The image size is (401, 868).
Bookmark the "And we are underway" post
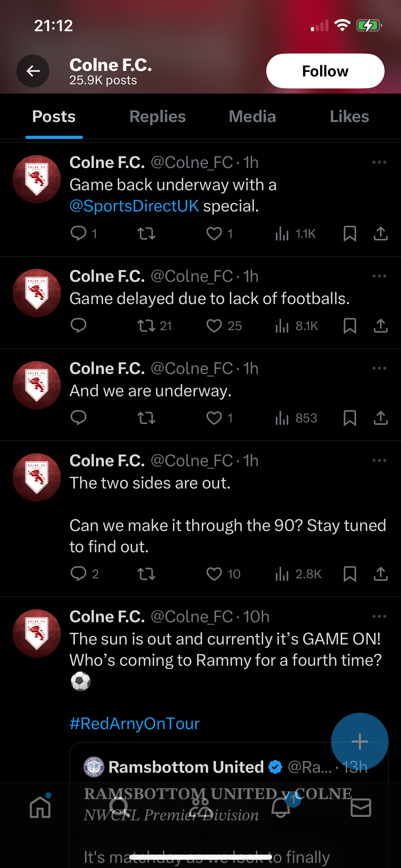(350, 418)
